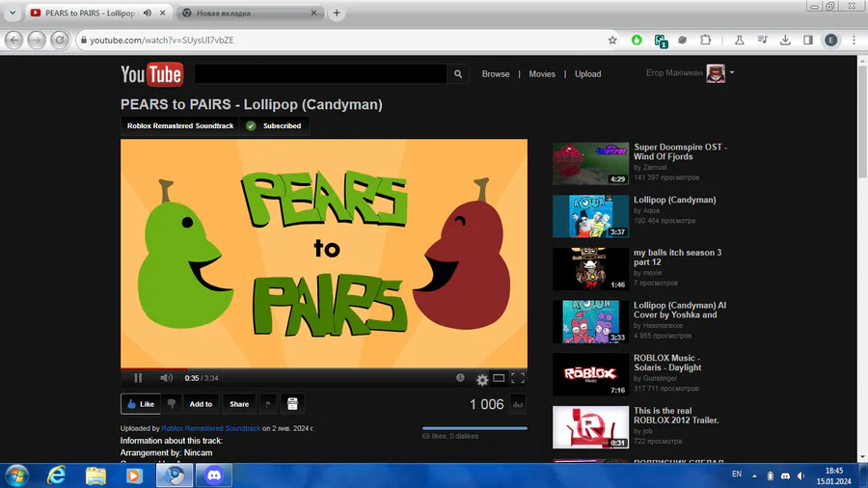Click the likes/dislikes ratio bar
This screenshot has height=488, width=868.
pos(475,428)
